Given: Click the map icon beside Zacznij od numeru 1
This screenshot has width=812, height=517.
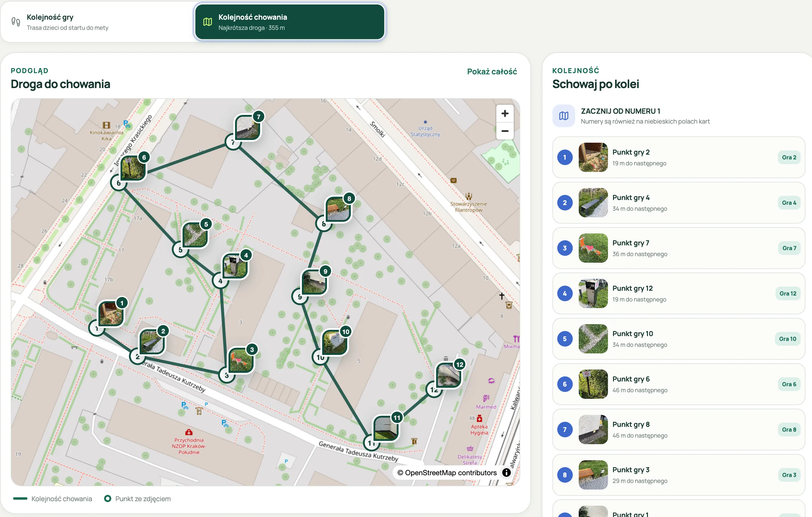Looking at the screenshot, I should coord(564,116).
